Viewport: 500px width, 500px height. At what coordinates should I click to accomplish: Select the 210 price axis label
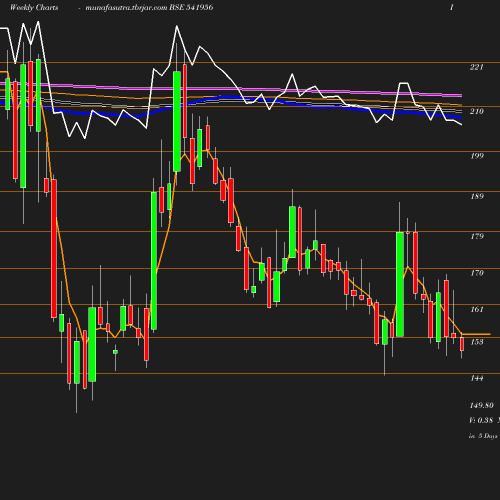477,111
